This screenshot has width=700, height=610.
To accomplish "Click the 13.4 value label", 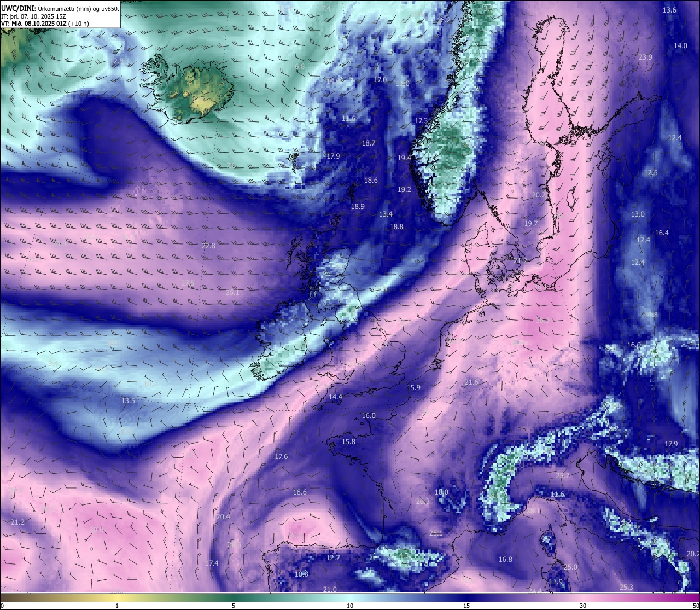I will [386, 214].
